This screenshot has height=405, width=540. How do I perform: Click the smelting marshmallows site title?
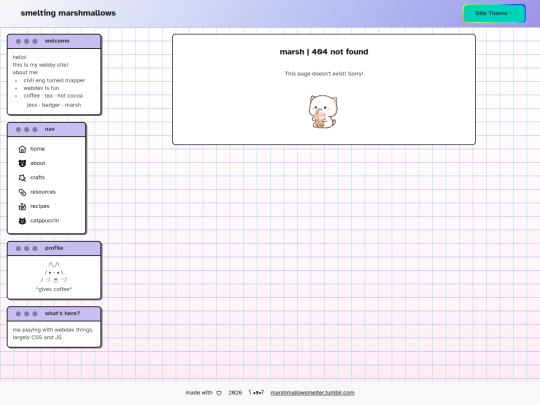click(68, 13)
